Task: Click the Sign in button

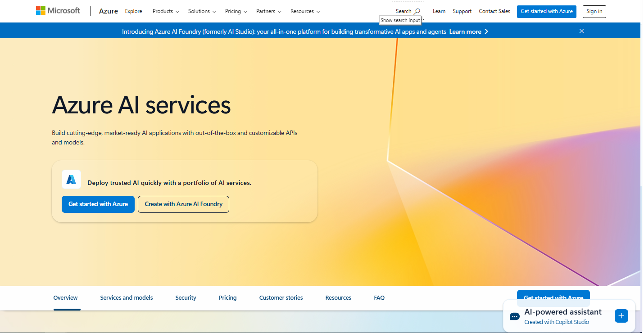Action: coord(594,11)
